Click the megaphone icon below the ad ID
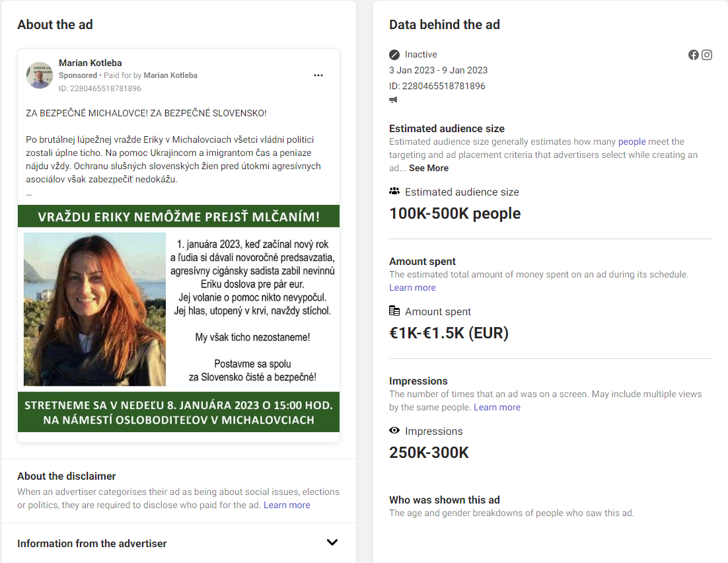728x563 pixels. coord(394,100)
